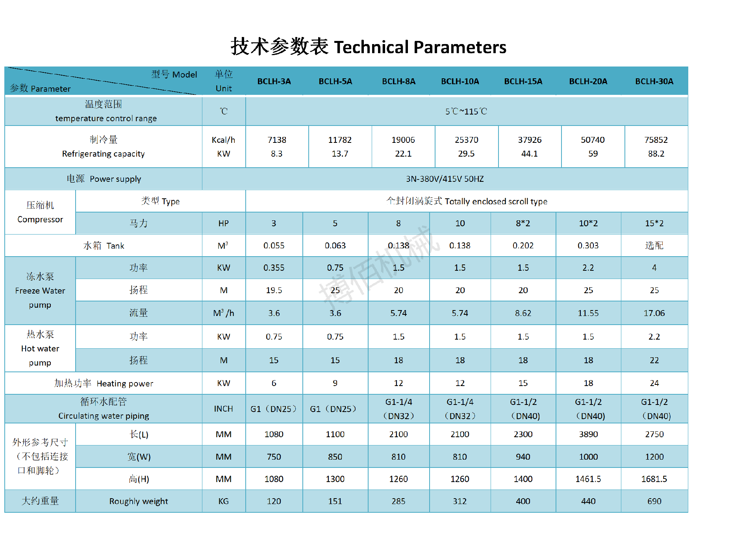Click the tank value 0.303
Image resolution: width=756 pixels, height=534 pixels.
588,246
